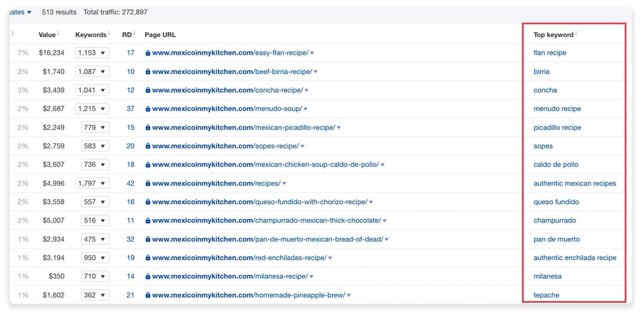Viewport: 644px width, 322px height.
Task: Click the info icon beside Keywords header
Action: click(x=109, y=33)
